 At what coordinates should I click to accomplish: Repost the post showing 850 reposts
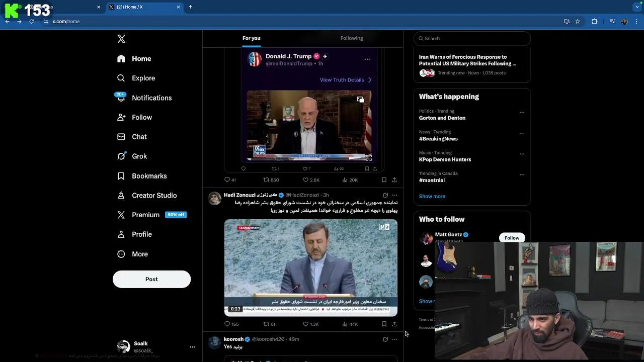(271, 180)
